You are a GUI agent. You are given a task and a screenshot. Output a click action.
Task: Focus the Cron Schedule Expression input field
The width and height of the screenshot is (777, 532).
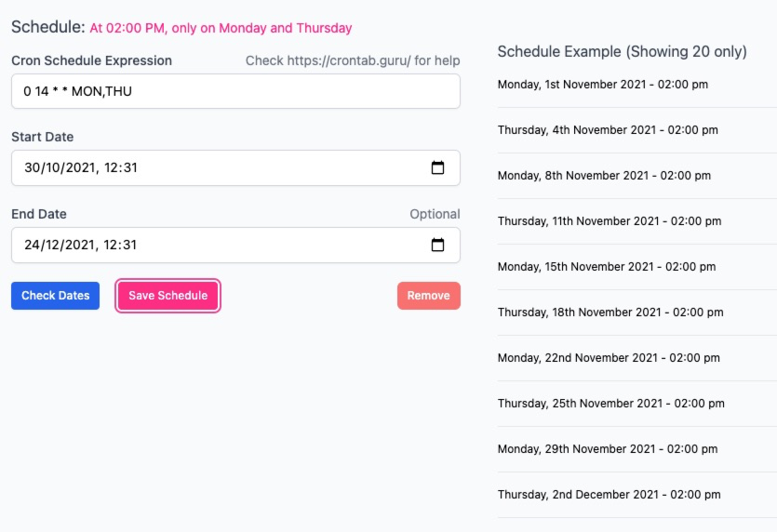235,91
